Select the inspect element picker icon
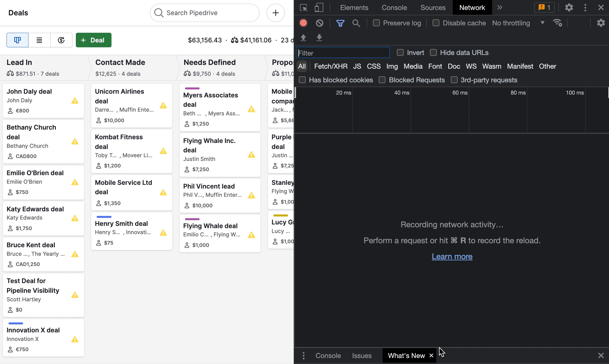This screenshot has width=609, height=364. (x=304, y=8)
